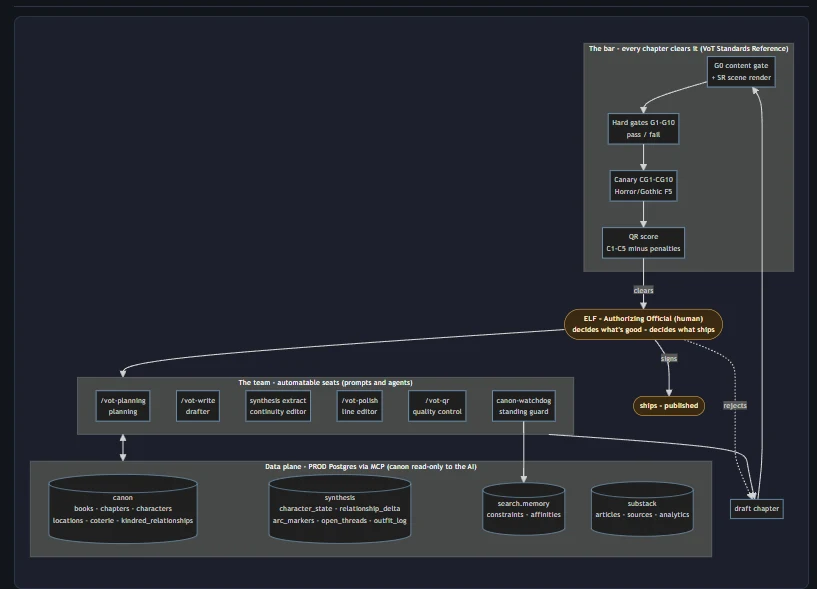This screenshot has width=817, height=589.
Task: Click the Canary CG1-CG10 node
Action: (643, 186)
